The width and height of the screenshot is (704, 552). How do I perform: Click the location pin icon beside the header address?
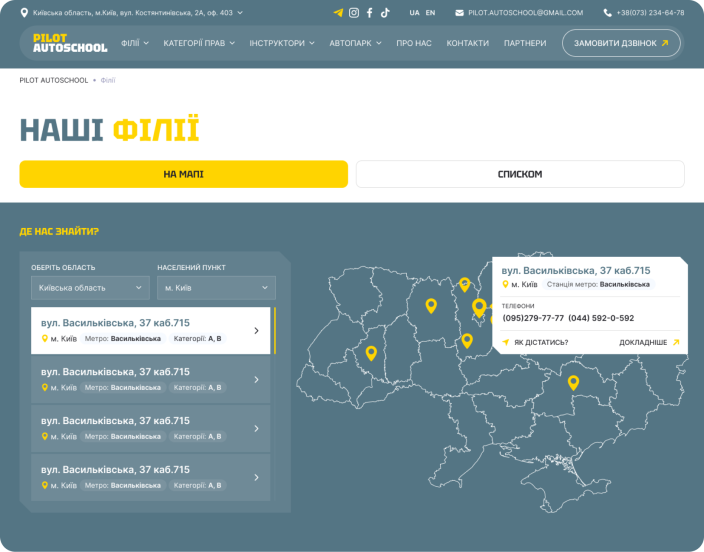pos(24,13)
